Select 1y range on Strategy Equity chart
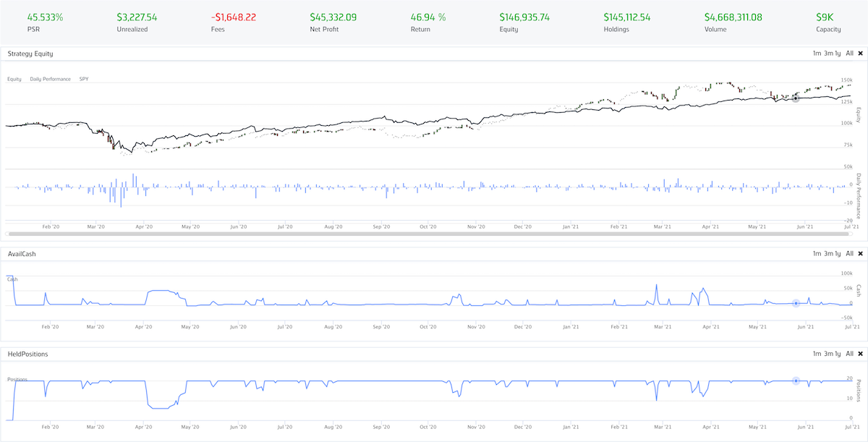The image size is (868, 442). point(838,54)
